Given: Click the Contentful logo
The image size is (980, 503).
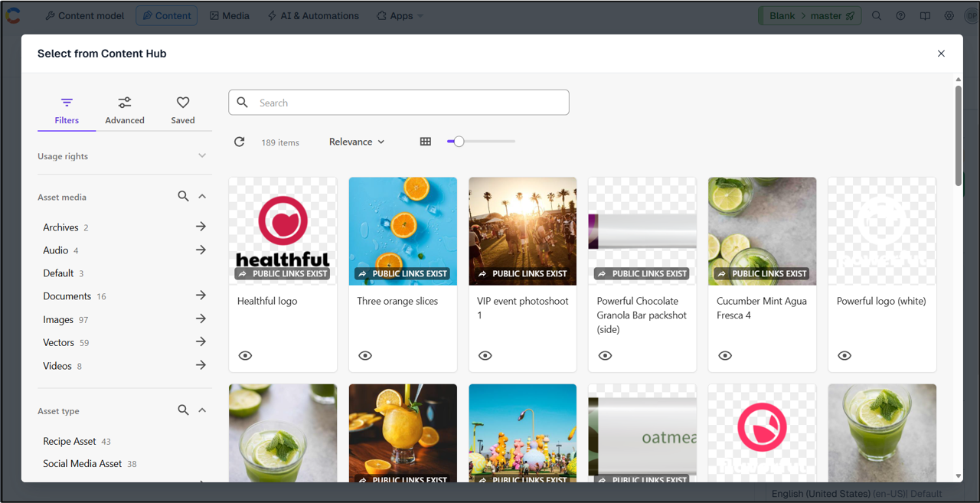Looking at the screenshot, I should pos(13,15).
